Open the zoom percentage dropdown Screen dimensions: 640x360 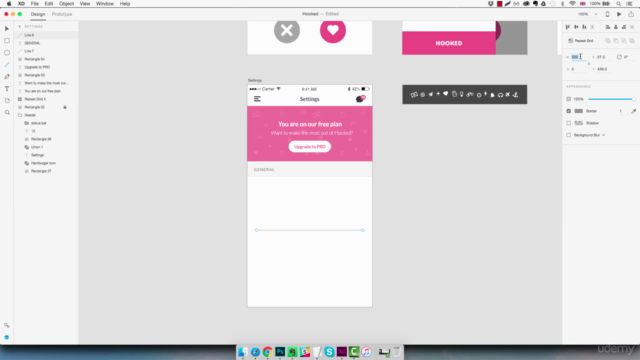596,14
